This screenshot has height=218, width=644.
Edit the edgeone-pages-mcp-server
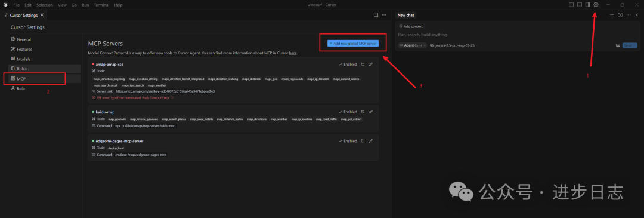371,141
